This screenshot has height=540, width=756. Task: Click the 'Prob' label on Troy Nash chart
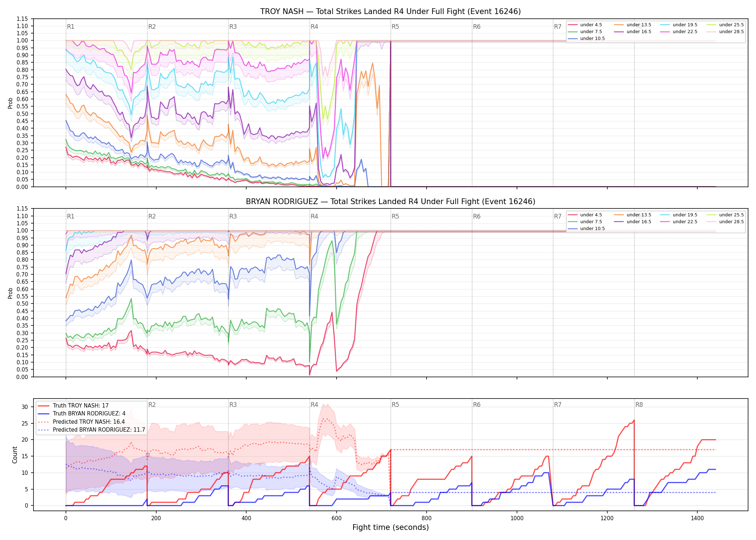(x=10, y=103)
